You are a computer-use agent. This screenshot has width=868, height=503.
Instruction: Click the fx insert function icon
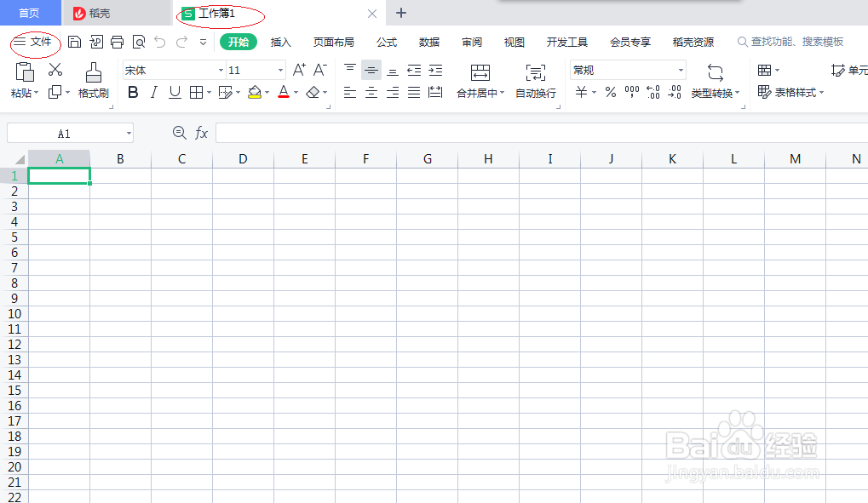[201, 133]
